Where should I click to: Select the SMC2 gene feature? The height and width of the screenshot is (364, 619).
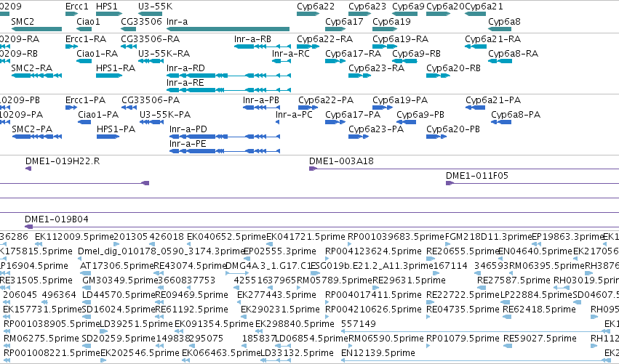pyautogui.click(x=36, y=29)
